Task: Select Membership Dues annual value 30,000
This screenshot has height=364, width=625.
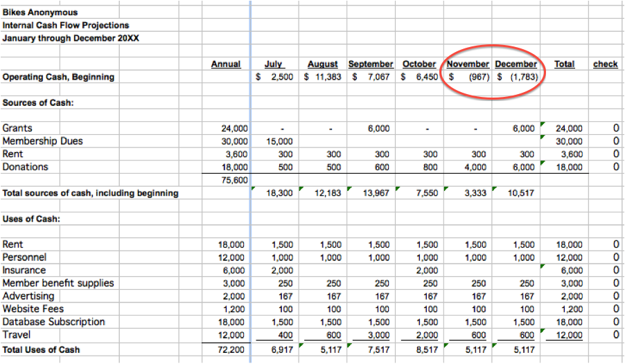Action: click(234, 141)
